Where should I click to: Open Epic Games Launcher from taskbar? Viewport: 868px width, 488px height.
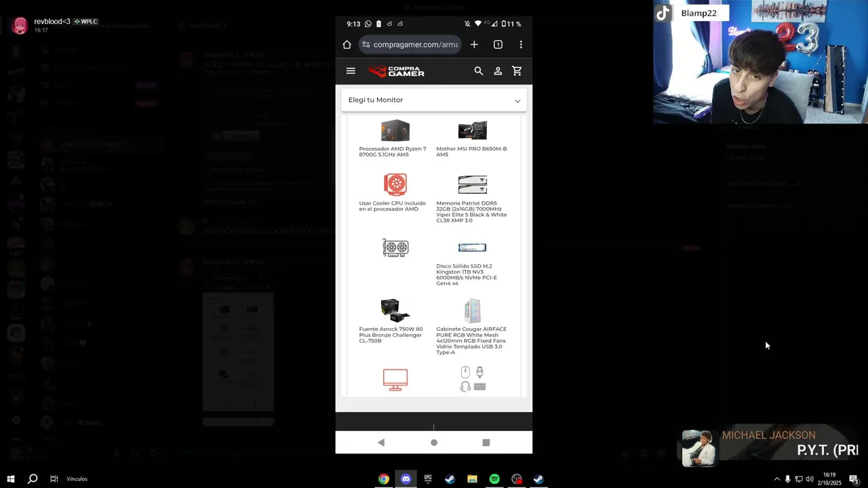pos(428,479)
